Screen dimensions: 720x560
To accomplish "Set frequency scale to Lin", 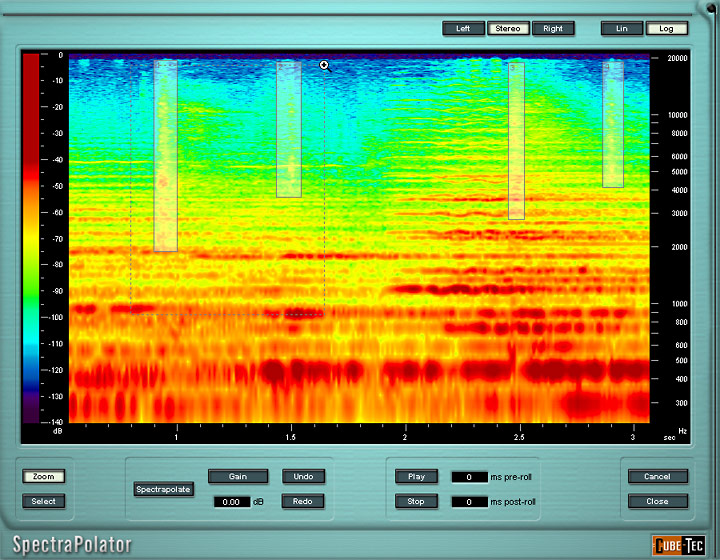I will point(622,28).
